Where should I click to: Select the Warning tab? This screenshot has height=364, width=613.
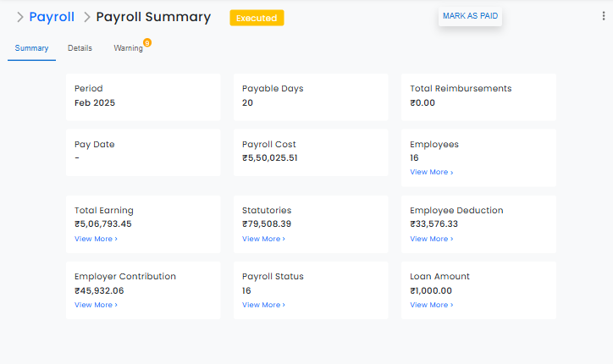[128, 48]
